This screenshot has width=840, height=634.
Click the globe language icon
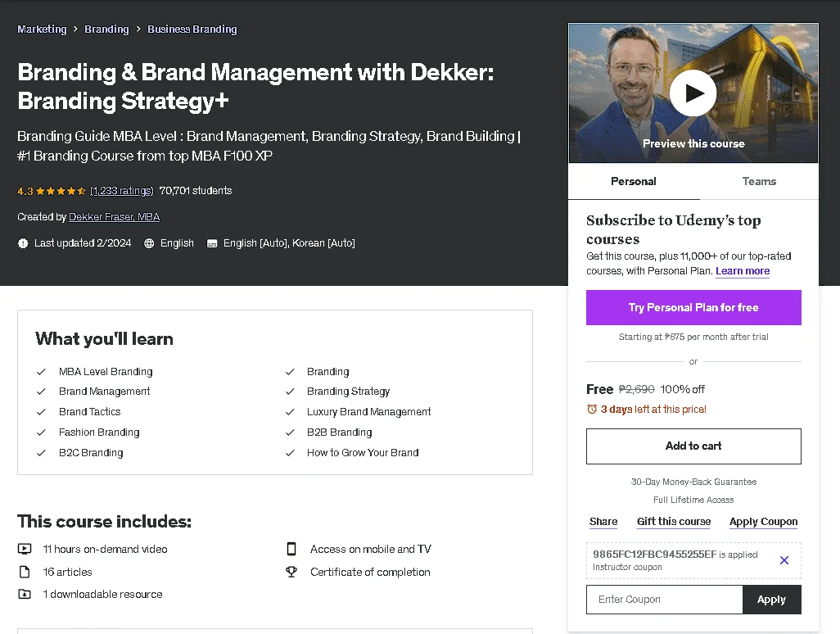coord(149,243)
